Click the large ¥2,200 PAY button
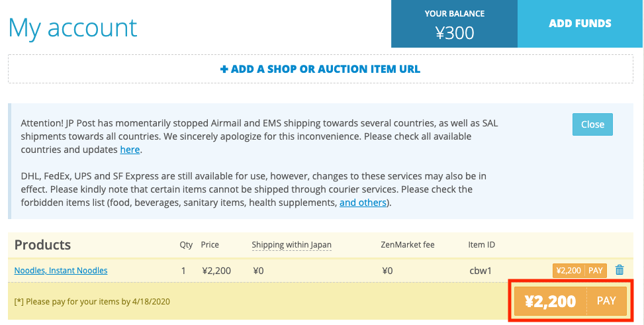 (x=571, y=301)
